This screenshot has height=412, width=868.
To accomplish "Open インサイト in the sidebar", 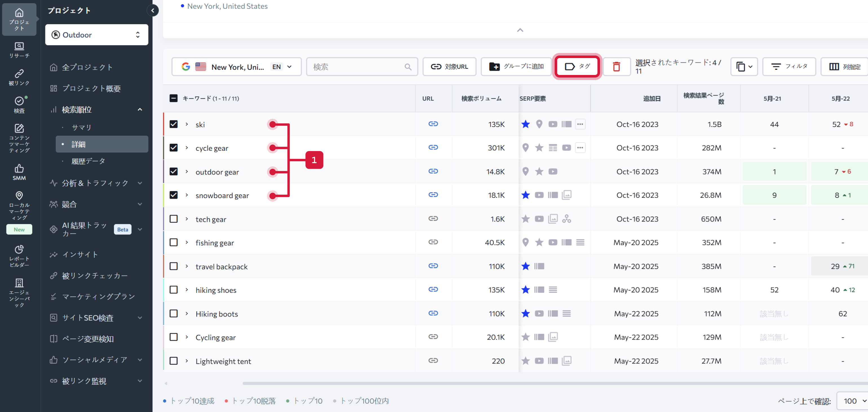I will (x=80, y=254).
